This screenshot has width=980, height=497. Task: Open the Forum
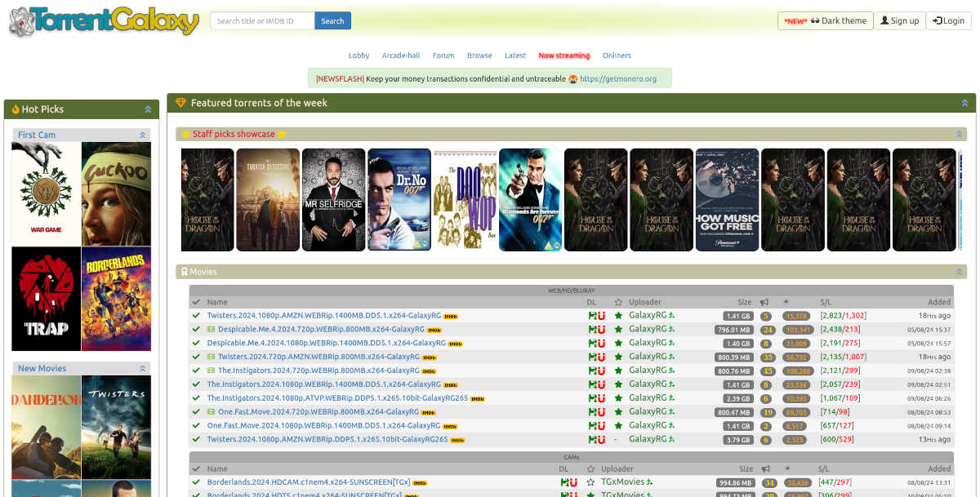[443, 55]
